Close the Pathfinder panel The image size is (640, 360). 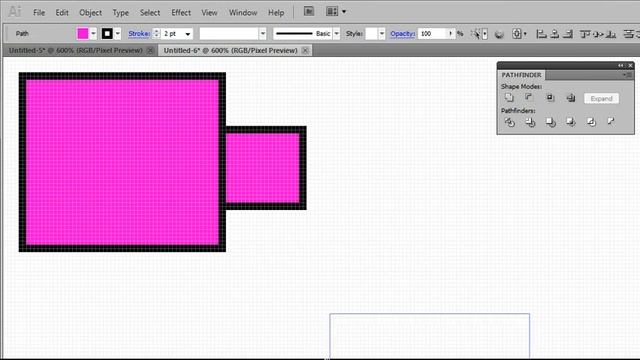pyautogui.click(x=631, y=65)
